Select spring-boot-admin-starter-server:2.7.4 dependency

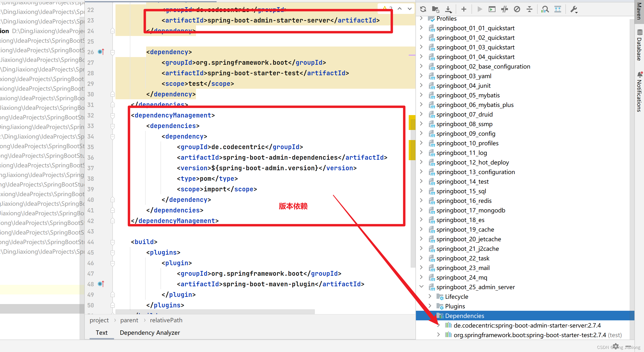[x=527, y=325]
